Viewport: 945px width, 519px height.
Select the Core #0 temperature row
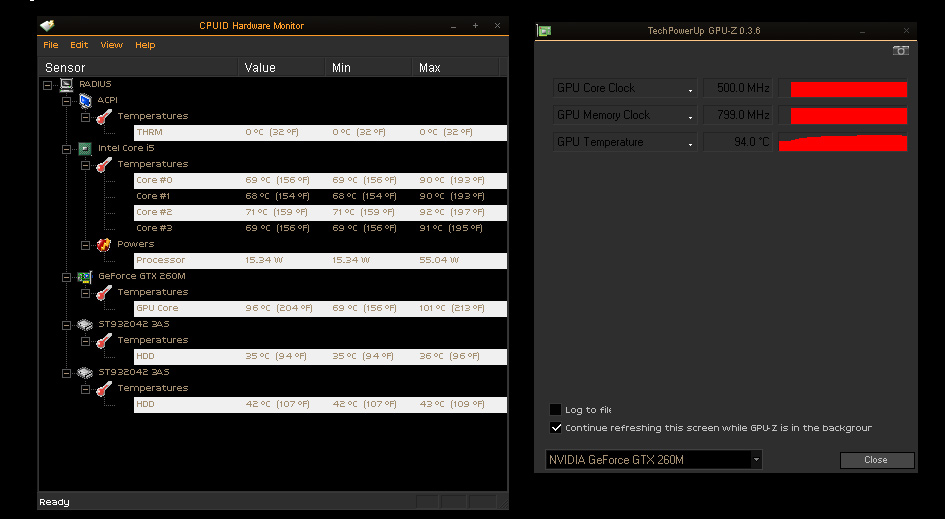tap(320, 180)
